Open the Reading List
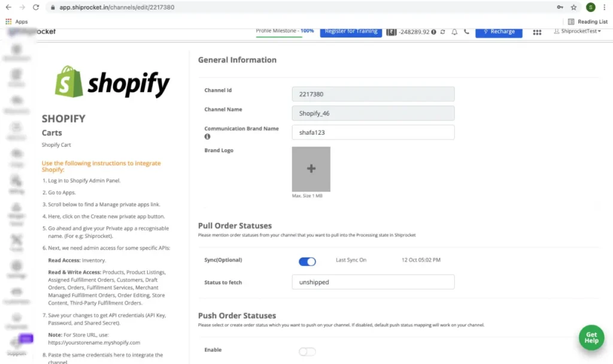Viewport: 613px width, 364px height. (x=587, y=21)
